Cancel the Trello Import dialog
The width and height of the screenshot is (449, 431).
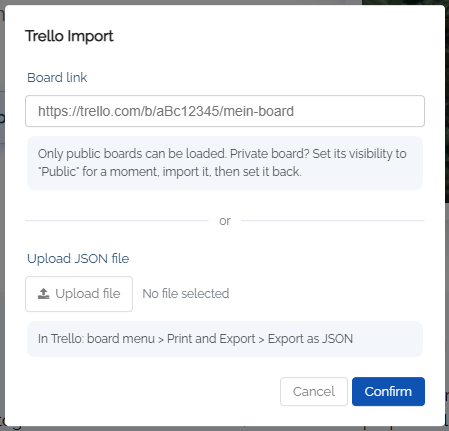pos(314,391)
